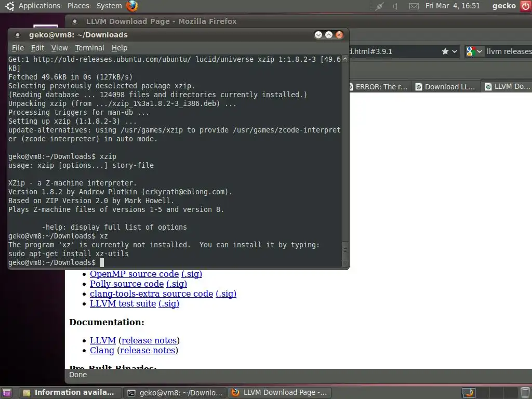Open the Clang documentation link
The height and width of the screenshot is (399, 532).
[102, 350]
